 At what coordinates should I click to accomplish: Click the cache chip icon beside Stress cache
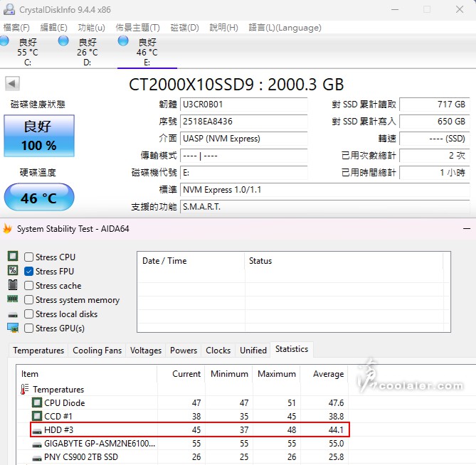(x=13, y=285)
